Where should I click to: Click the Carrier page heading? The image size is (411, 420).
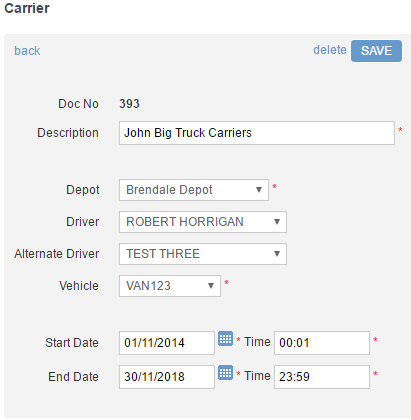point(27,8)
